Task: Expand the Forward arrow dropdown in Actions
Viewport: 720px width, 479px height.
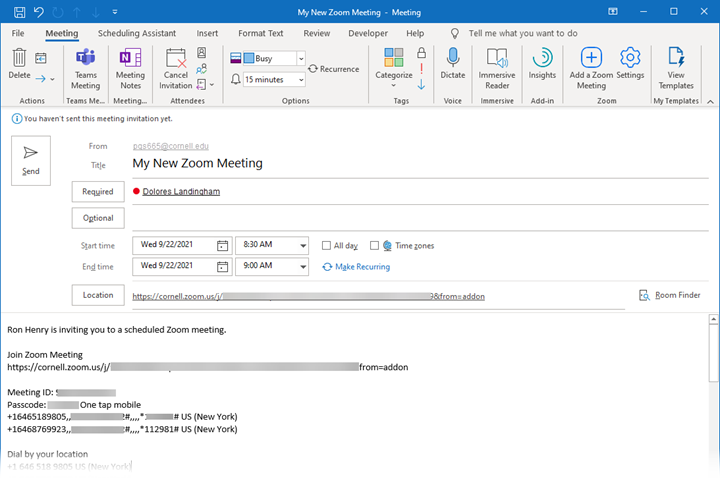Action: pyautogui.click(x=52, y=79)
